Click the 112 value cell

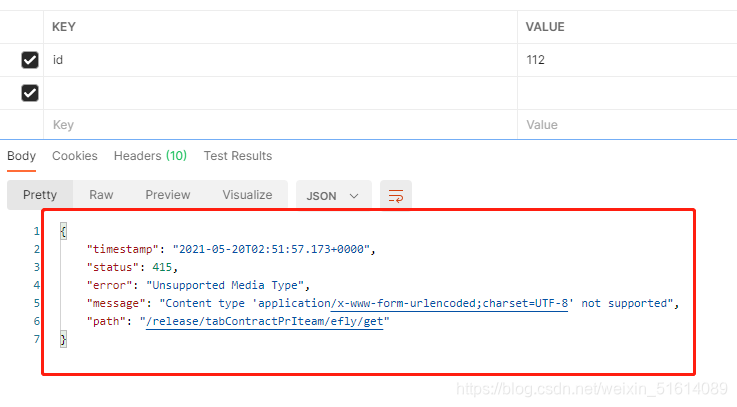tap(627, 60)
